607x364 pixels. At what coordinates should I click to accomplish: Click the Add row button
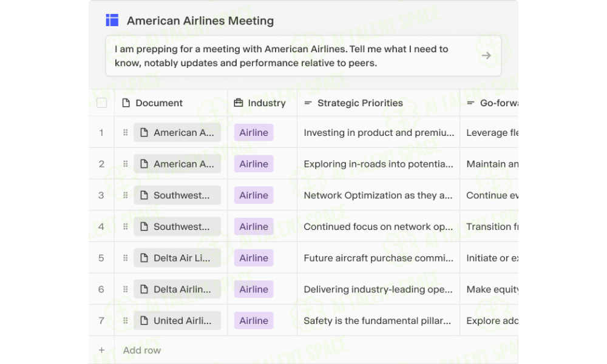tap(141, 350)
